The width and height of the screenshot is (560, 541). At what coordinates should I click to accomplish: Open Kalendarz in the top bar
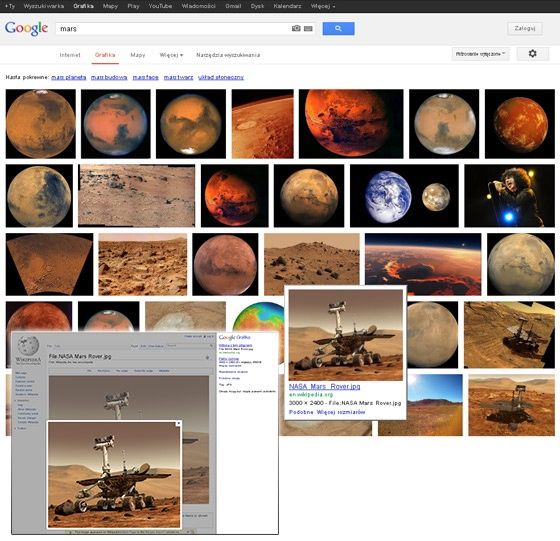click(x=287, y=6)
